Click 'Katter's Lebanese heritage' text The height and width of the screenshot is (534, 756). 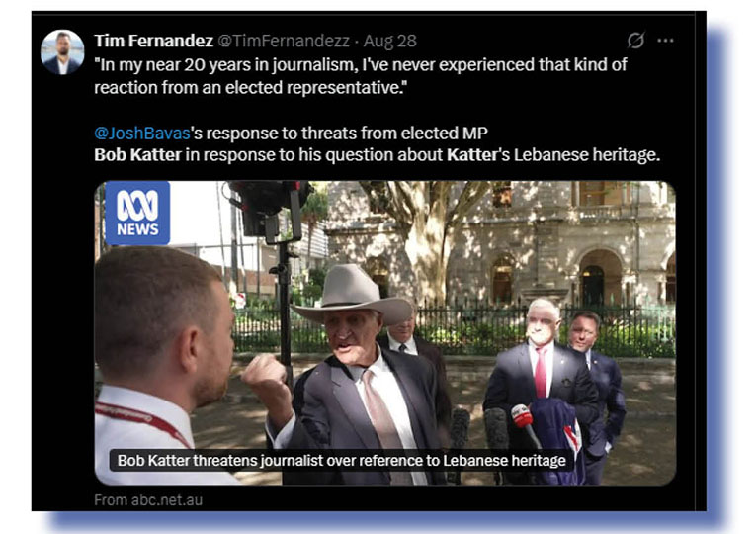point(553,155)
